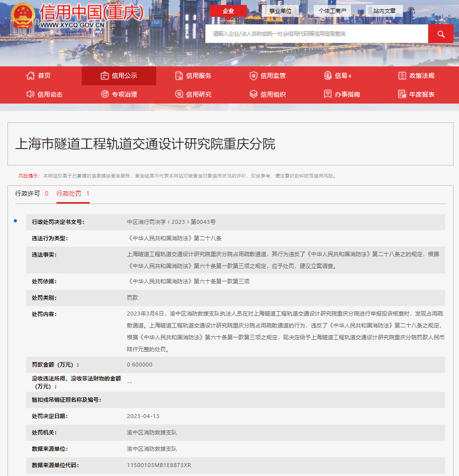
Task: Click the 信易+ icon
Action: (328, 76)
